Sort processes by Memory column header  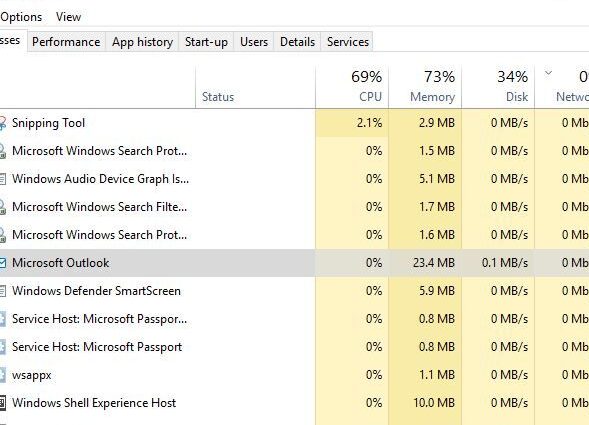coord(425,88)
